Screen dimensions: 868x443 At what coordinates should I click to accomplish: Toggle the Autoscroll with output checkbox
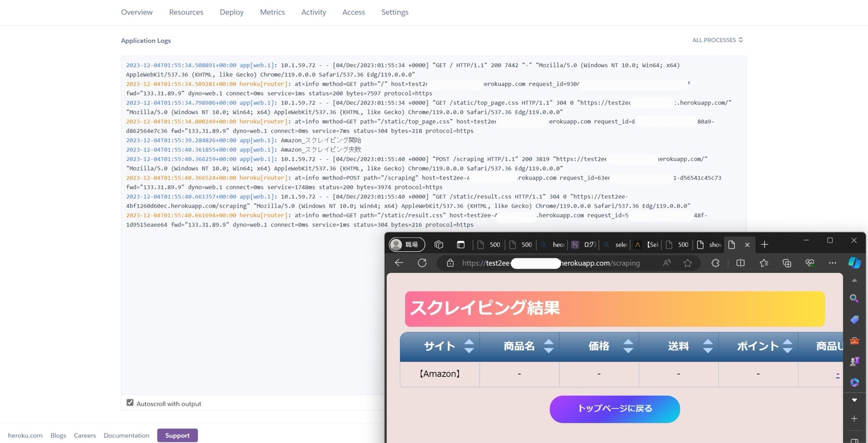coord(130,403)
